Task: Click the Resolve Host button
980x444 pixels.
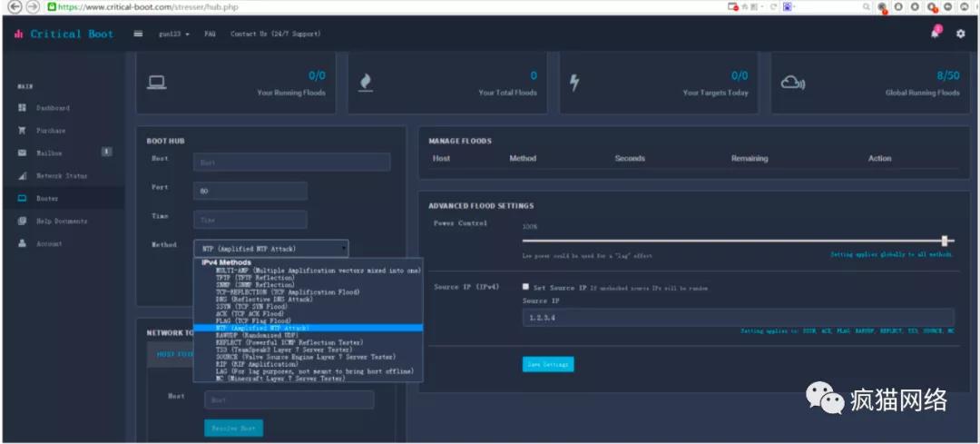Action: 233,428
